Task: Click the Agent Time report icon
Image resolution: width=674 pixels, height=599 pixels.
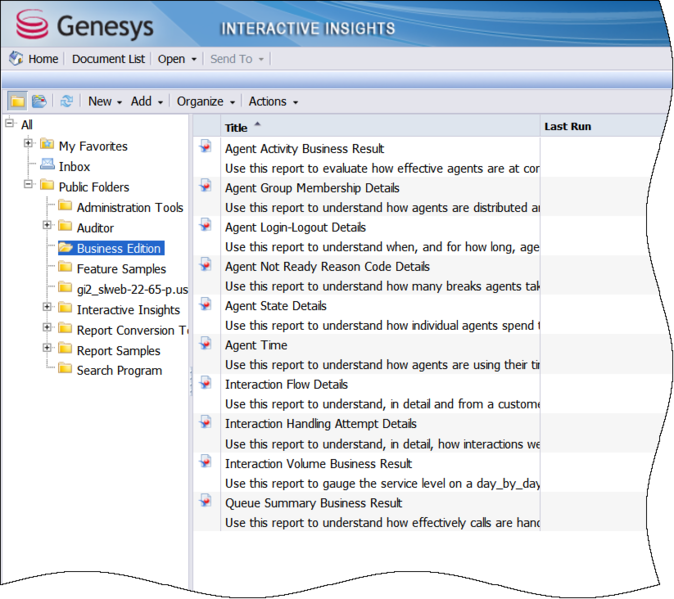Action: tap(206, 343)
